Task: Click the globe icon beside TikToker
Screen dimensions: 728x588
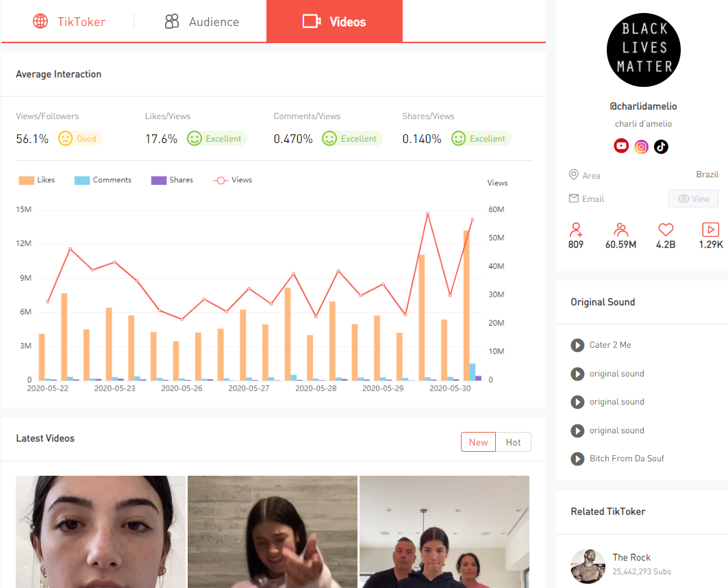Action: pos(40,21)
